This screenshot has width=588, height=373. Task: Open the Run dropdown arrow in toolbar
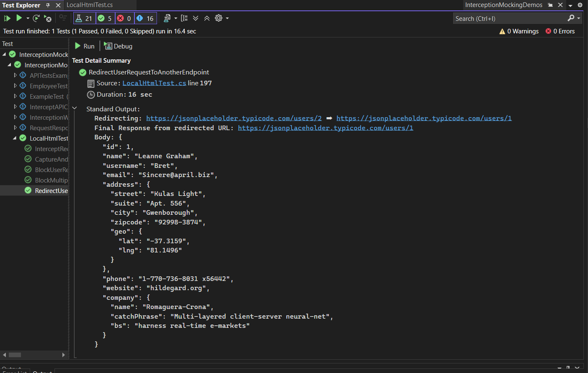click(x=28, y=18)
